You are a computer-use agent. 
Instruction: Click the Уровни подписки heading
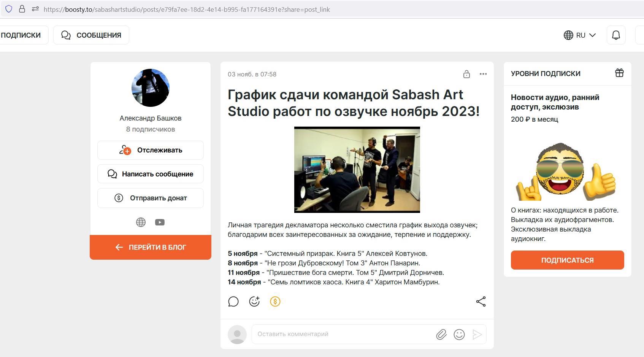point(546,73)
